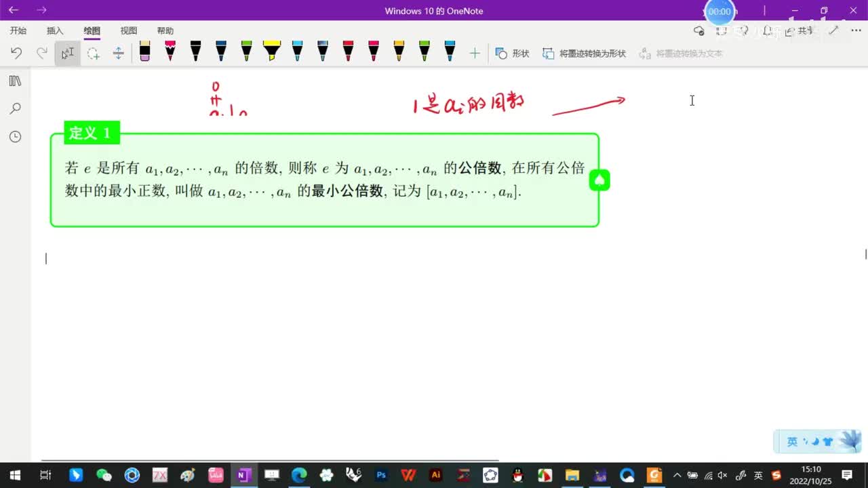Open WPS Office from the taskbar
The image size is (868, 488).
point(408,475)
